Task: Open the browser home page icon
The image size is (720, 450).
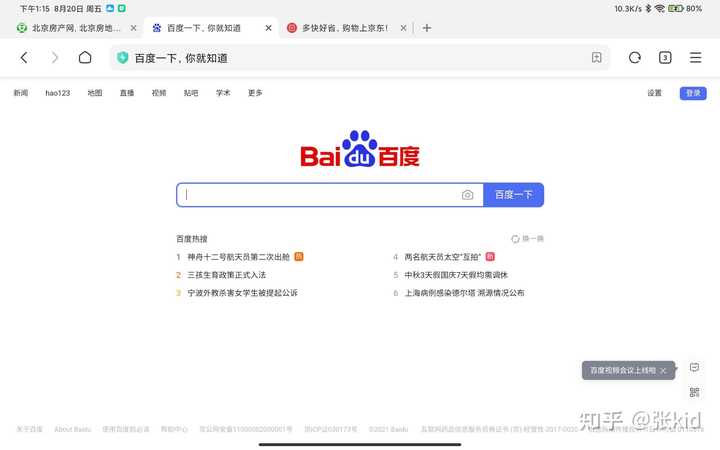Action: 85,57
